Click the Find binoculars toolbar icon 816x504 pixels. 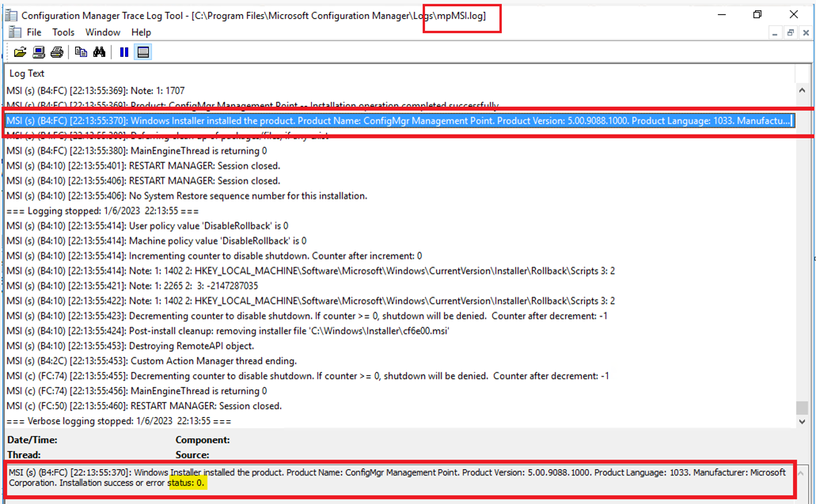[x=99, y=52]
